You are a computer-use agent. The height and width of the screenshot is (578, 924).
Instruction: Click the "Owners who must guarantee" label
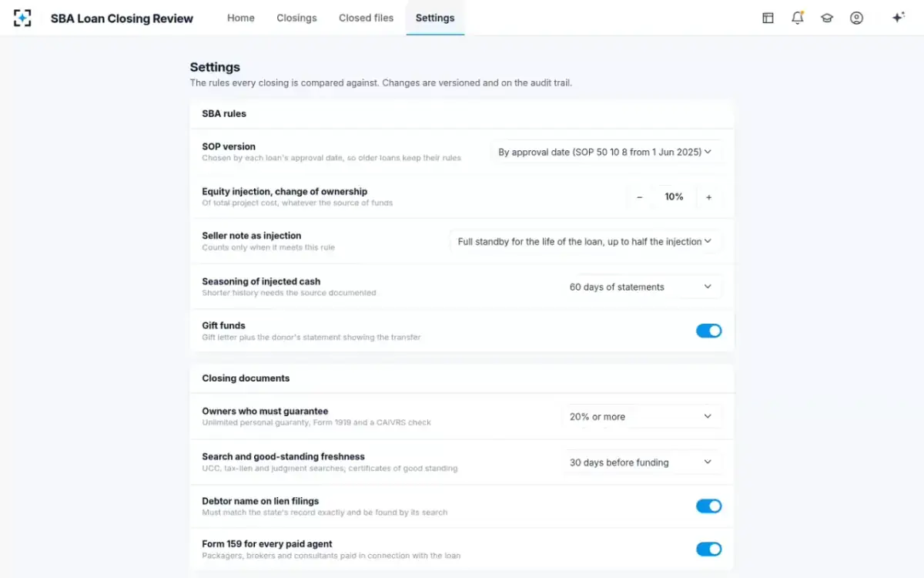(265, 411)
